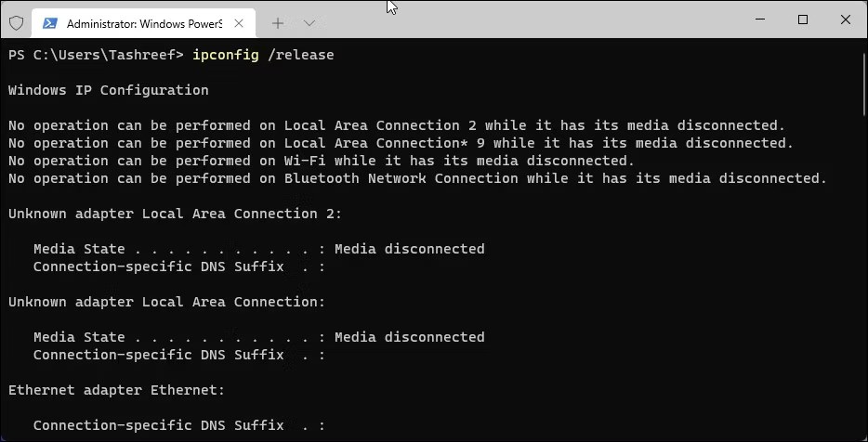Expand the new tab profile dropdown
The height and width of the screenshot is (442, 868).
(x=309, y=23)
